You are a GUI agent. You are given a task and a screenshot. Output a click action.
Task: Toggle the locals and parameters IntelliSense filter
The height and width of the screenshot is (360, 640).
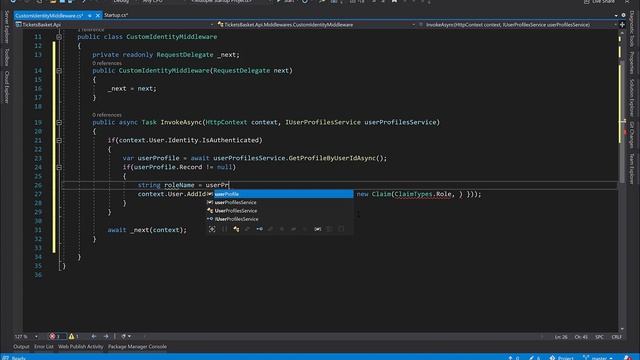point(318,229)
